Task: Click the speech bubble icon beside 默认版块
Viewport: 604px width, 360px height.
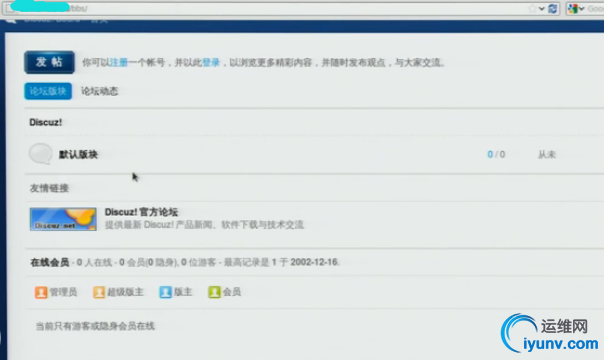Action: pyautogui.click(x=40, y=154)
